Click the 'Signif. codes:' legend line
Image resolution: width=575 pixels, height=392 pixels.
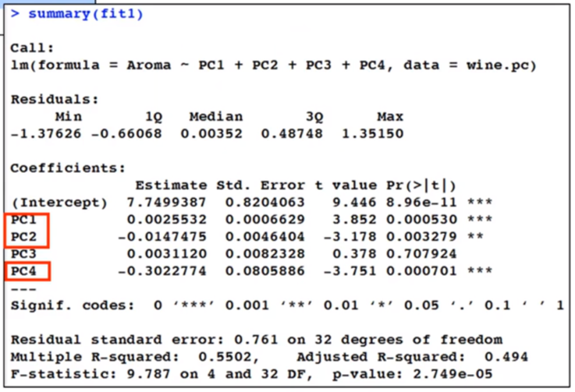[x=287, y=305]
